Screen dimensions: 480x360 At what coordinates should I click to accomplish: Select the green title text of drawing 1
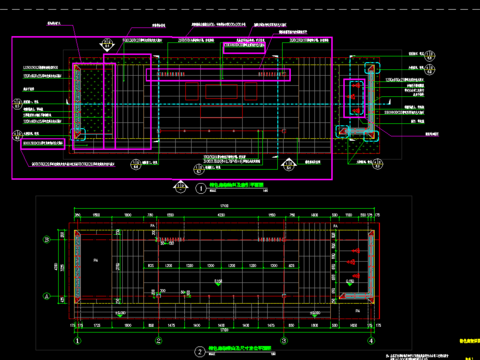(236, 185)
